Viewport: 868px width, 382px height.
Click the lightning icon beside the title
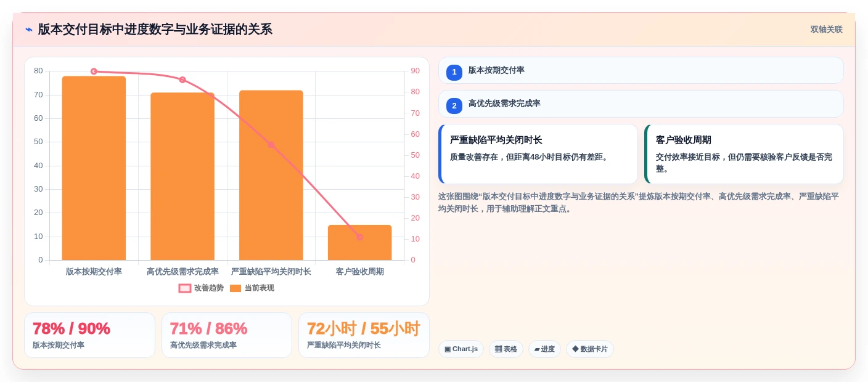29,30
